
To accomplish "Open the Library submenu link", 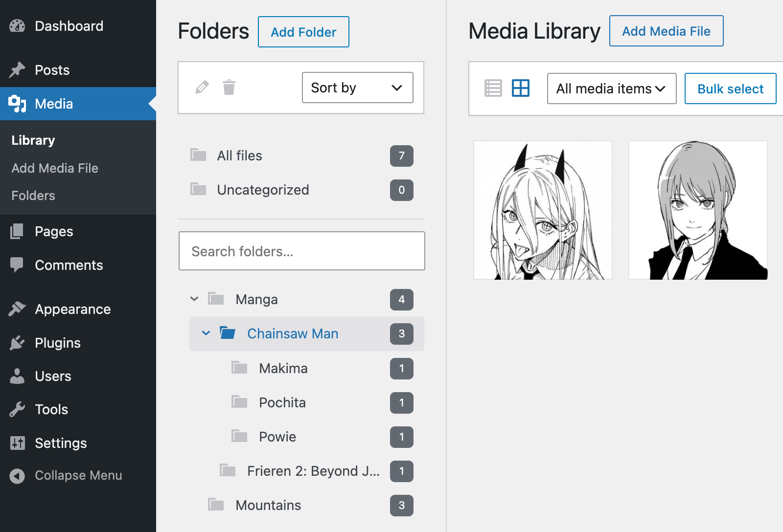I will (33, 140).
